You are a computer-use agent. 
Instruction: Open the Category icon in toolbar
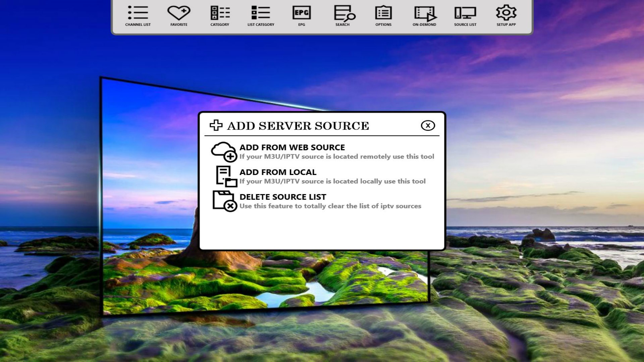[x=220, y=13]
